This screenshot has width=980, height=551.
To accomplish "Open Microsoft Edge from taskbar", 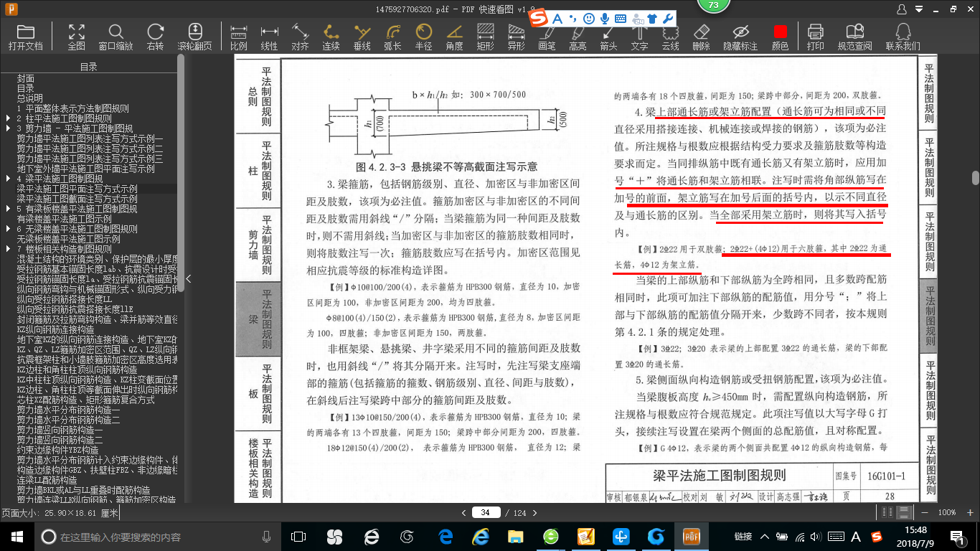I will pos(446,537).
